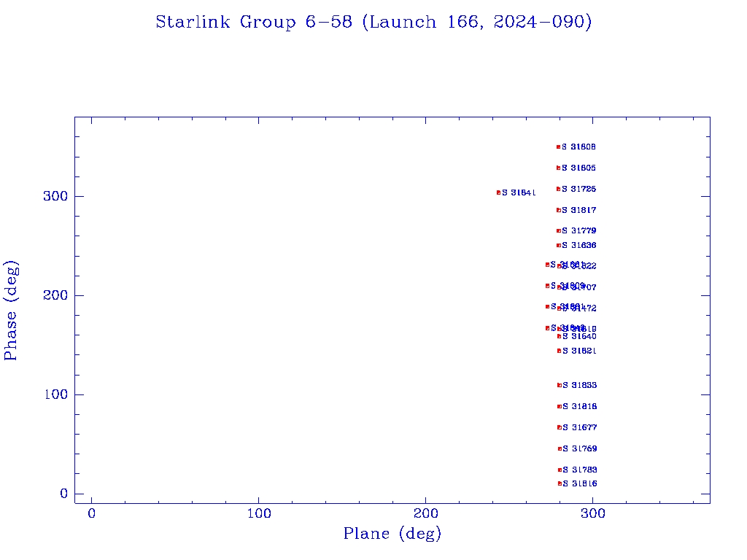Click the 200 tick on the Plane axis
The image size is (747, 560).
coord(425,513)
